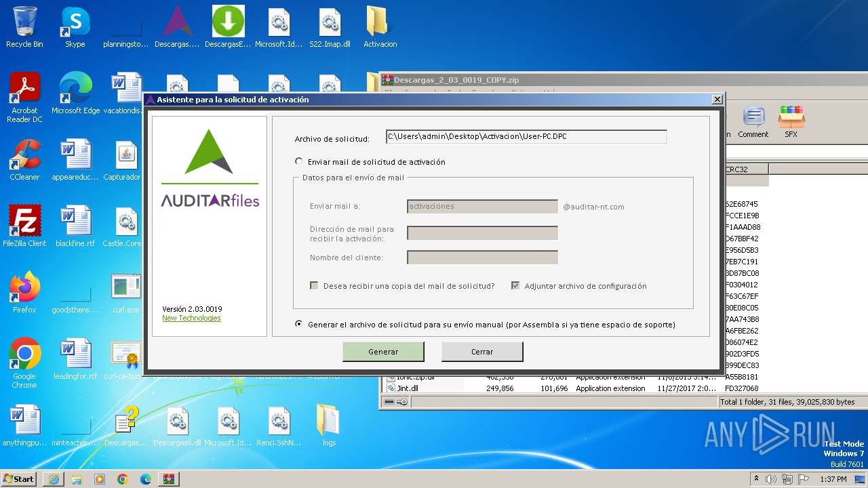Click the network tray icon

[x=787, y=479]
